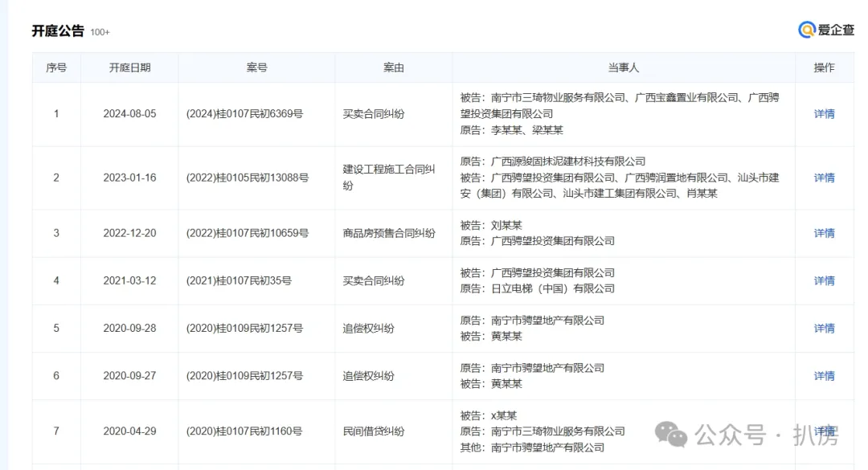Screen dimensions: 868x470
Task: Click 买卖合同纠纷 in row 4
Action: (x=374, y=280)
